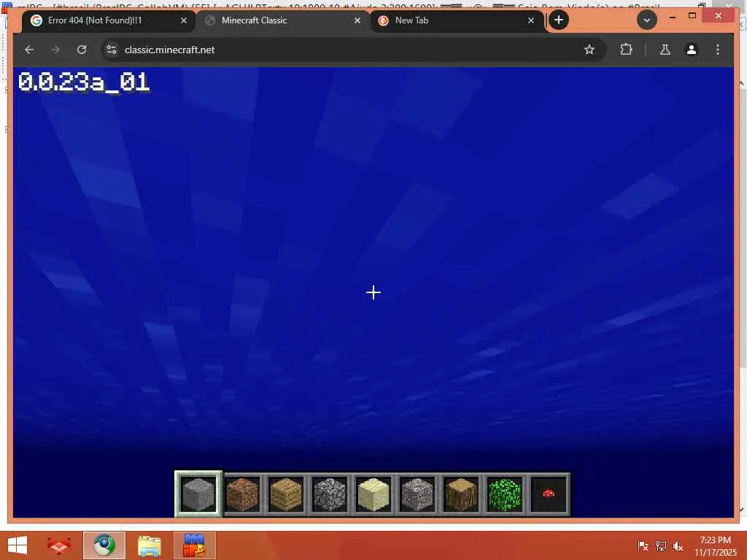Click the muted volume tray icon
The image size is (747, 560).
678,546
